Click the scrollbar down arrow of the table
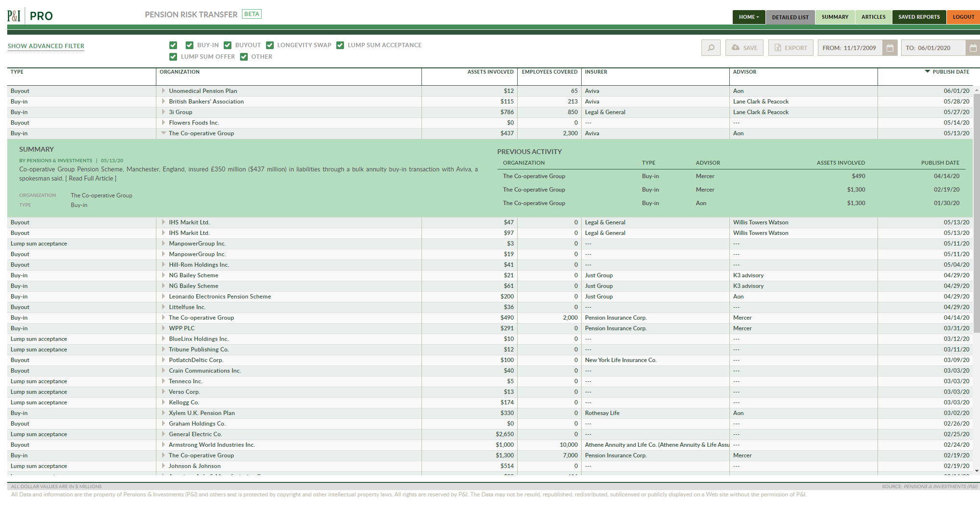Screen dimensions: 980x519 coord(976,471)
